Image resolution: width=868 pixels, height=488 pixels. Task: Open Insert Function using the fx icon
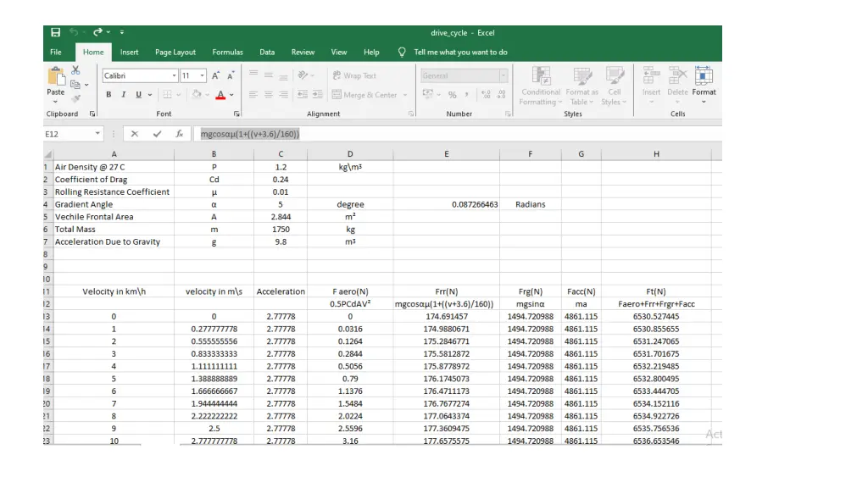click(x=180, y=134)
